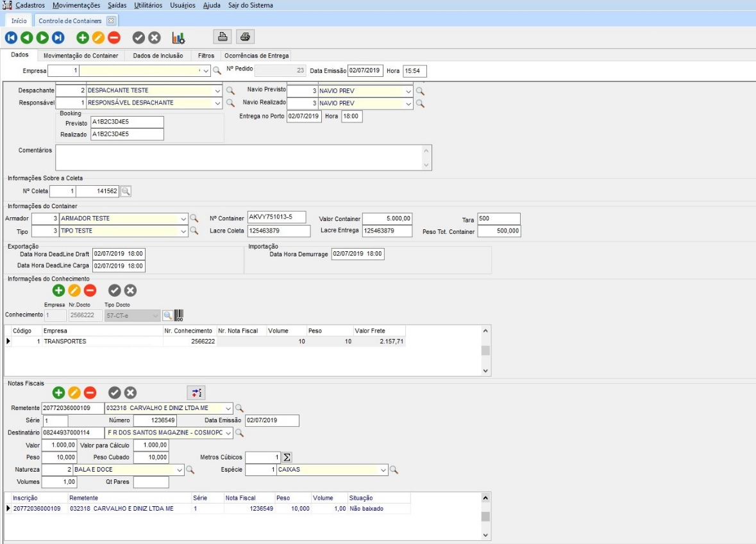Viewport: 756px width, 544px height.
Task: Click the red delete icon in main toolbar
Action: (114, 37)
